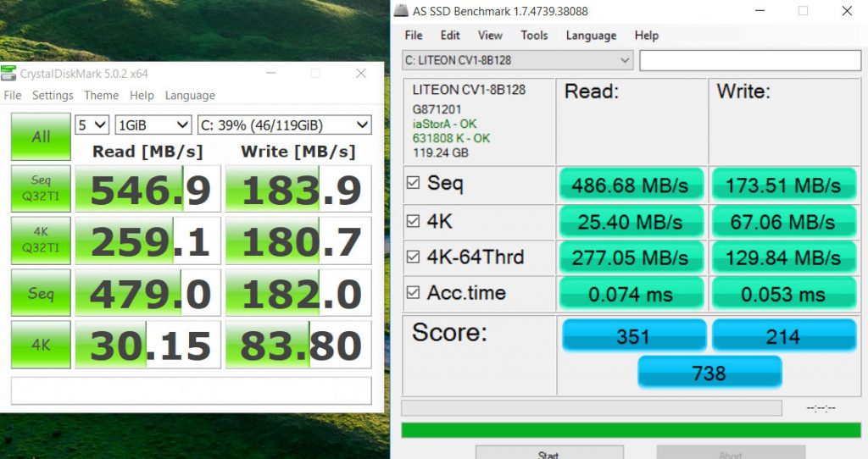The width and height of the screenshot is (868, 459).
Task: Click the 129.84 MB/s 4K-64Thrd write value
Action: [x=783, y=257]
